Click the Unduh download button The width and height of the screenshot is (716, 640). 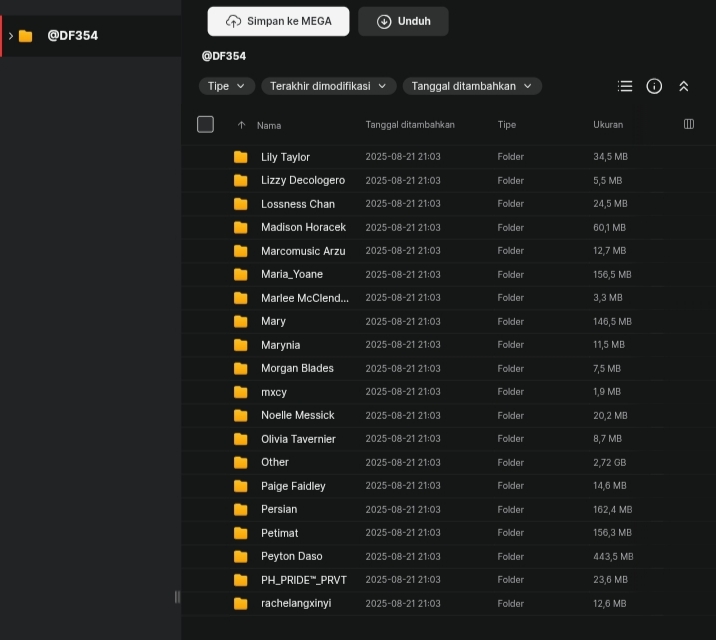[403, 21]
